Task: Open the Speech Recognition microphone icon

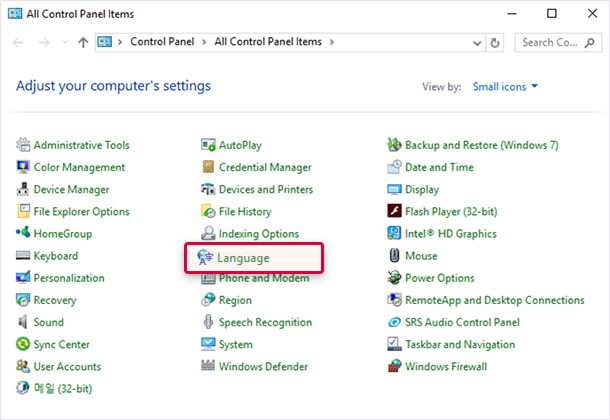Action: click(x=208, y=322)
